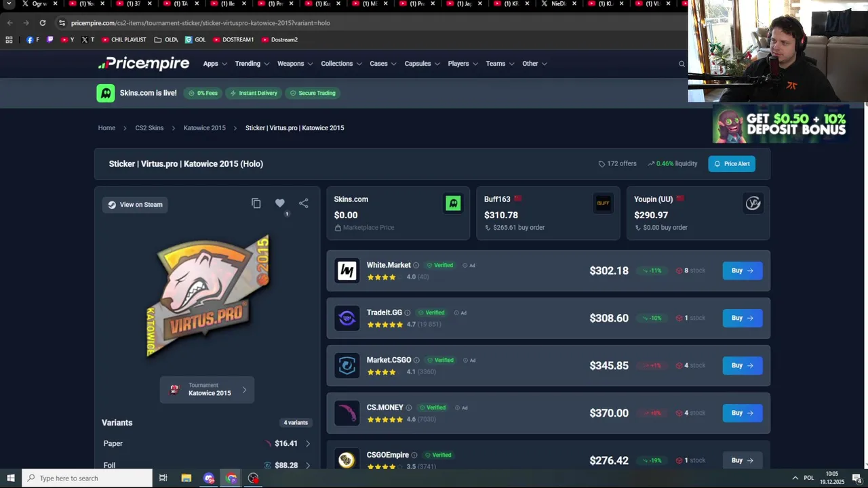Image resolution: width=868 pixels, height=488 pixels.
Task: Open the Dostream2 bookmark
Action: [x=279, y=39]
